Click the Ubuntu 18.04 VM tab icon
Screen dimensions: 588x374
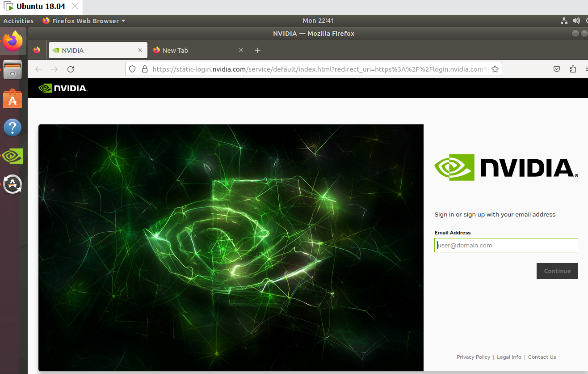click(8, 6)
